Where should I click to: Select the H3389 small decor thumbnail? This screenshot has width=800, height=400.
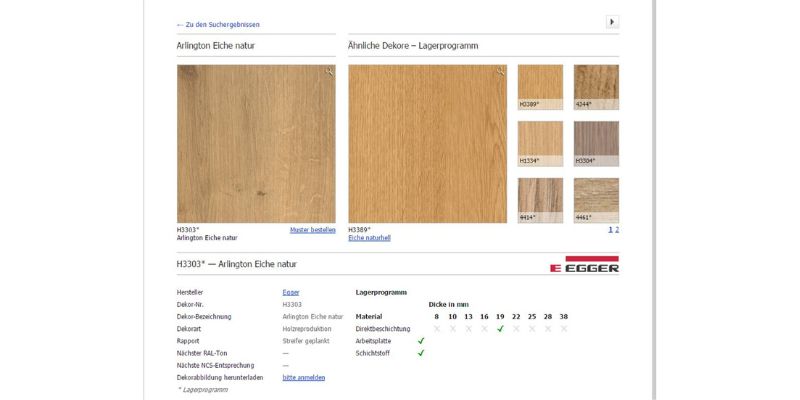540,86
